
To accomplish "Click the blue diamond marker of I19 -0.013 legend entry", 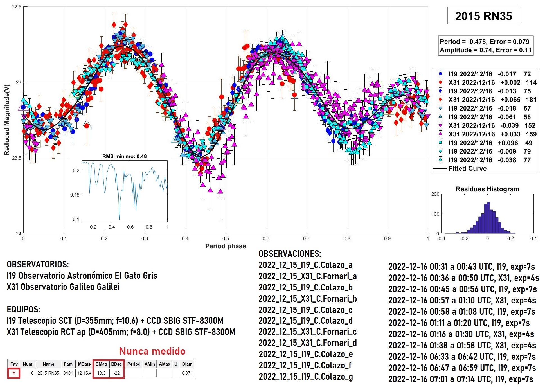I will tap(440, 91).
